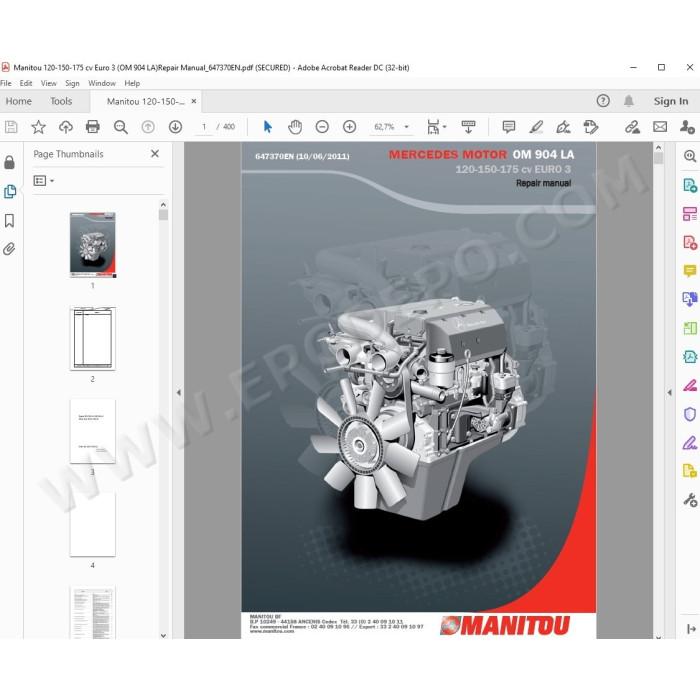The image size is (700, 700).
Task: Select the arrow selection tool
Action: [x=268, y=127]
